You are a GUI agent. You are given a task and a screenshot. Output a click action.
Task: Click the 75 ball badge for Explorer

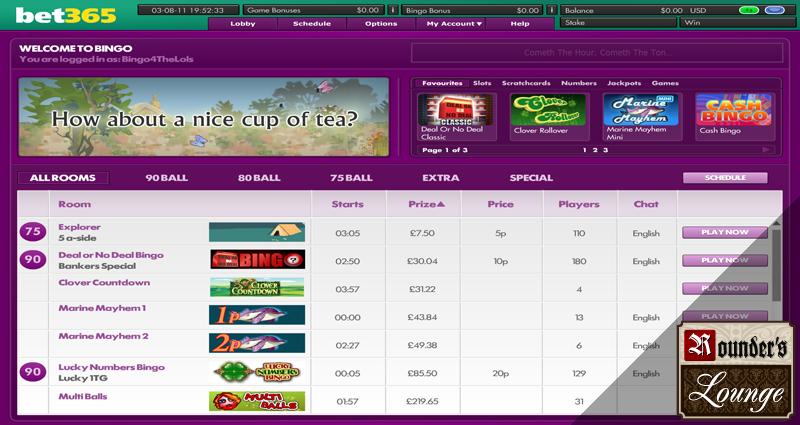(33, 232)
